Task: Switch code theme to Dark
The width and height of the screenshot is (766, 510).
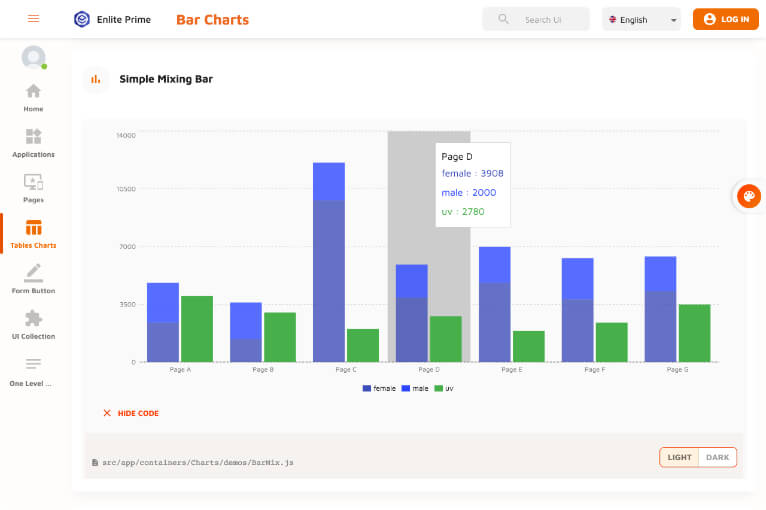Action: (717, 457)
